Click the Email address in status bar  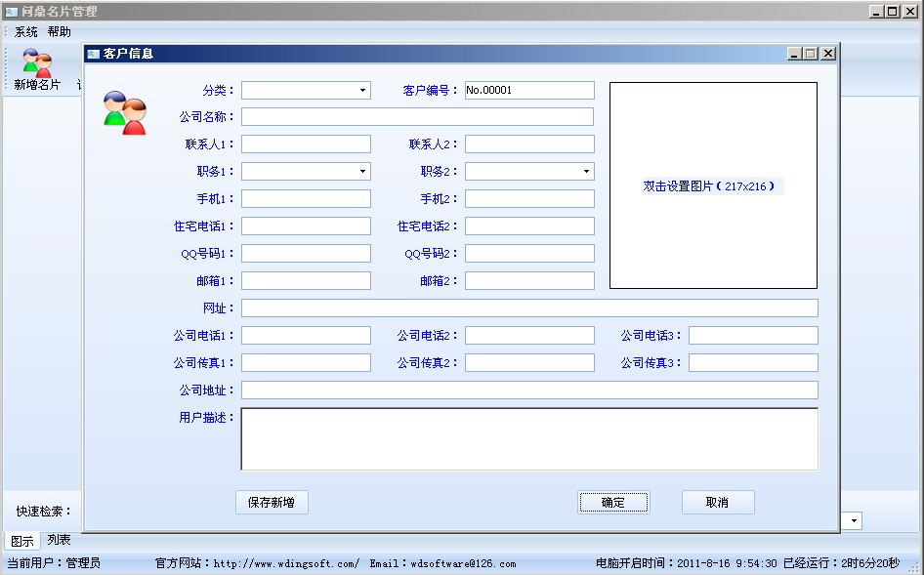pos(463,564)
